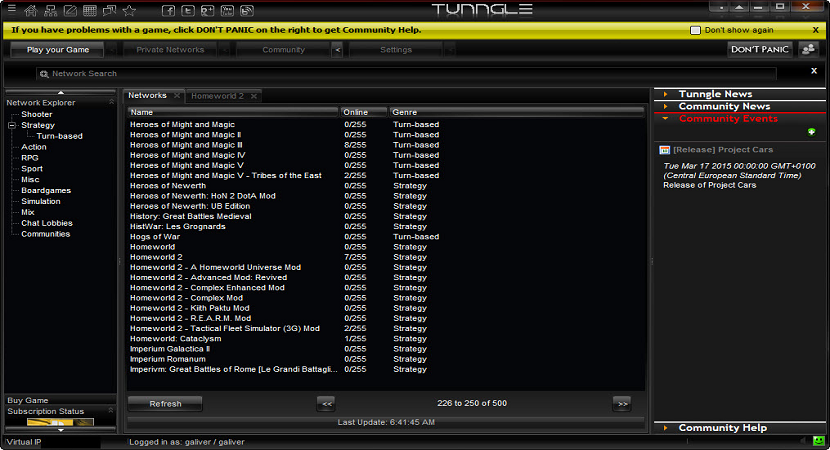Open the Google Plus social icon
This screenshot has height=450, width=830.
coord(208,11)
